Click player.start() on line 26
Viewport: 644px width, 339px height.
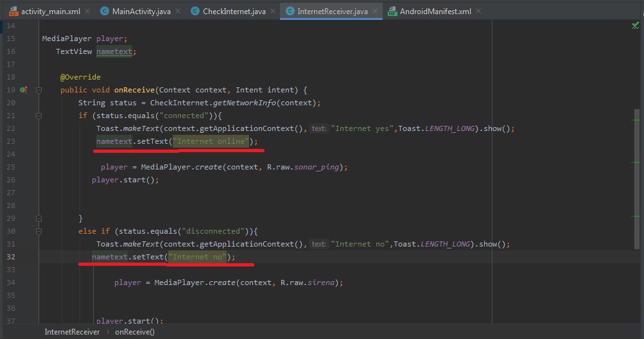pos(125,180)
